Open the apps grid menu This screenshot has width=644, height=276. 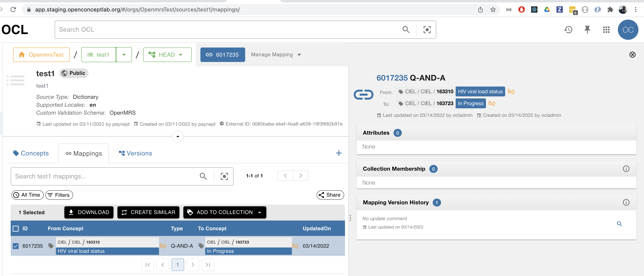click(606, 30)
